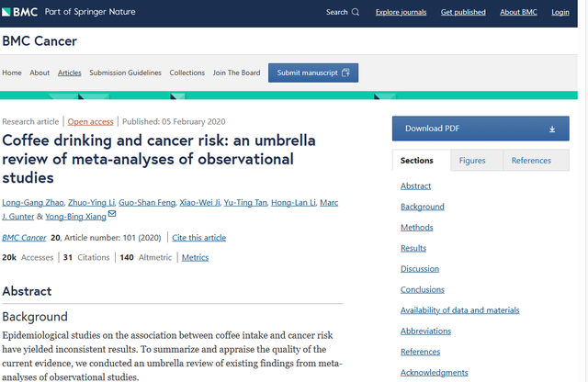Click the BMC logo
The image size is (588, 382).
tap(20, 12)
